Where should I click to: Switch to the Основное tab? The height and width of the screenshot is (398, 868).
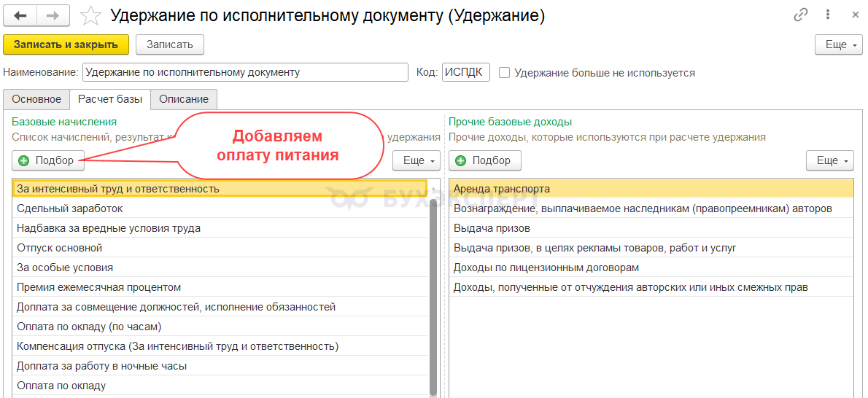pos(36,99)
